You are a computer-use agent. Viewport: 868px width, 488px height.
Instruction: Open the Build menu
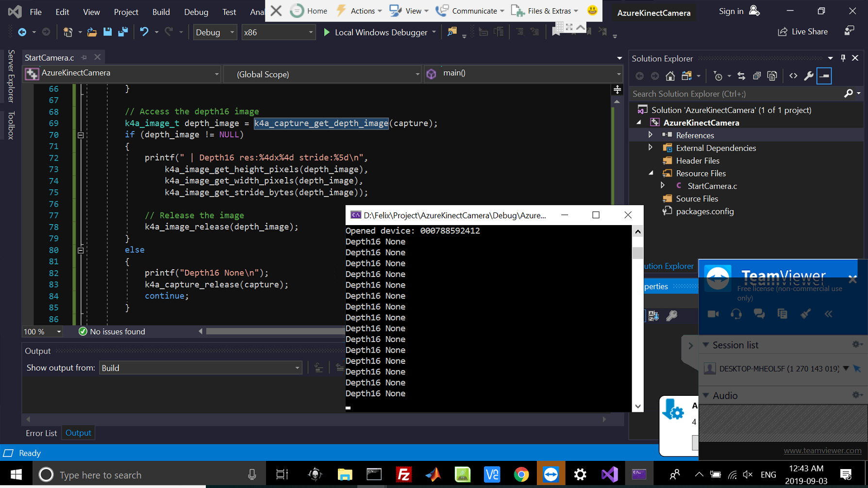(x=161, y=12)
